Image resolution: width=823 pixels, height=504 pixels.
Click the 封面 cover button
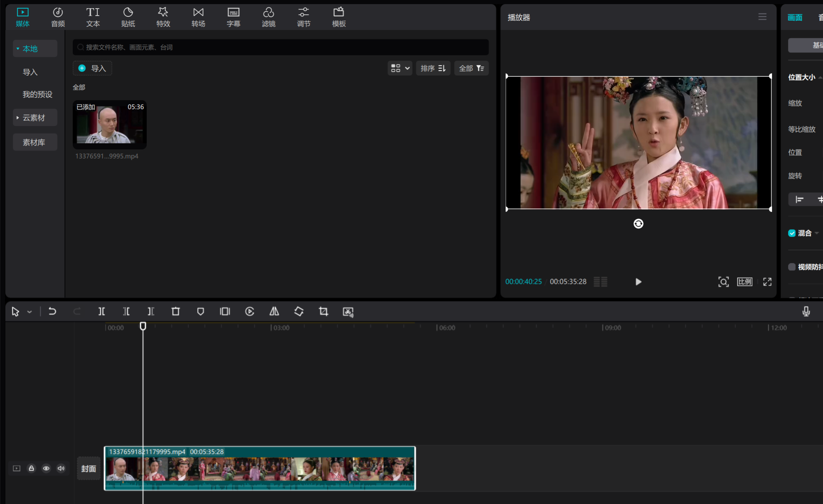(88, 468)
